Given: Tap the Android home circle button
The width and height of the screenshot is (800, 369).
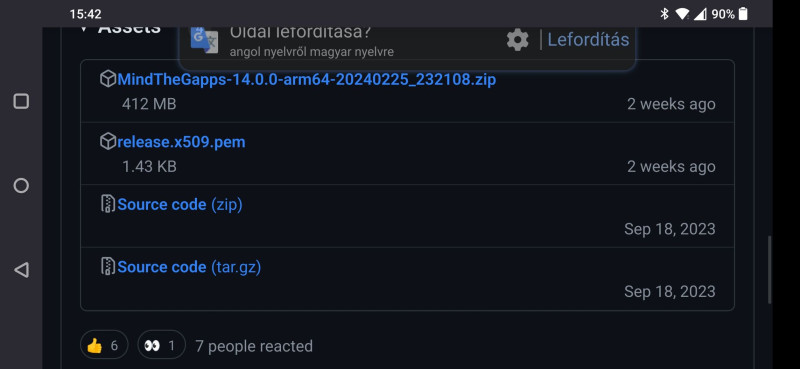Looking at the screenshot, I should [x=21, y=185].
